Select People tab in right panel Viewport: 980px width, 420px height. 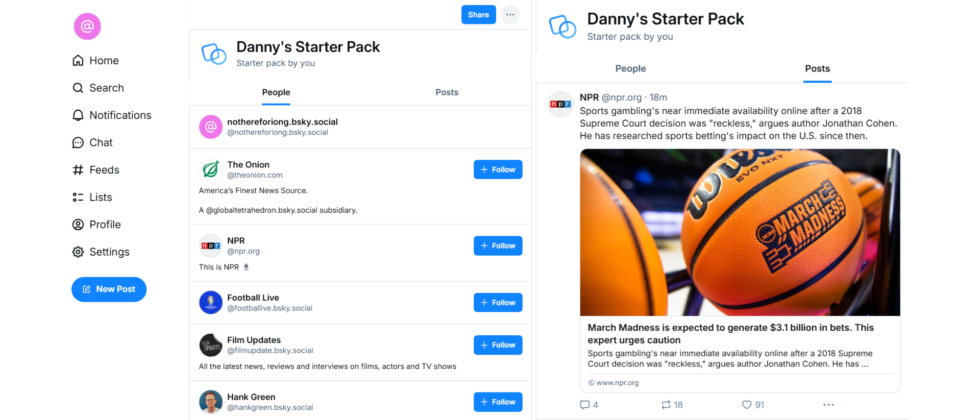coord(630,69)
